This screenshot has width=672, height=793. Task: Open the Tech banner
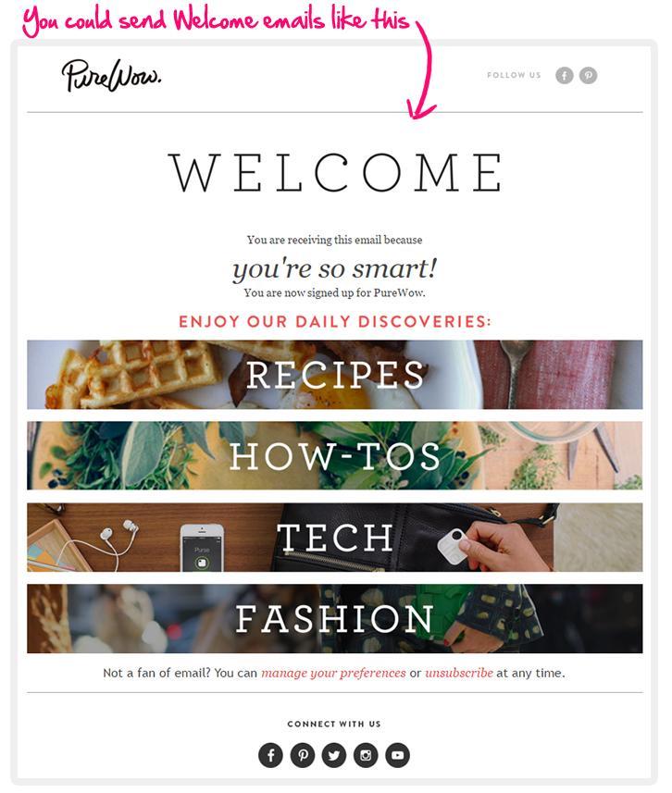(335, 537)
